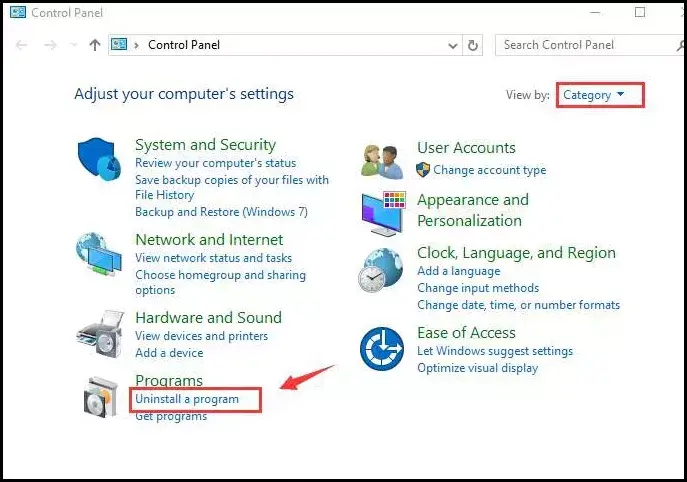Open Change date, time, or number formats
Screen dimensions: 687x482
[x=519, y=305]
